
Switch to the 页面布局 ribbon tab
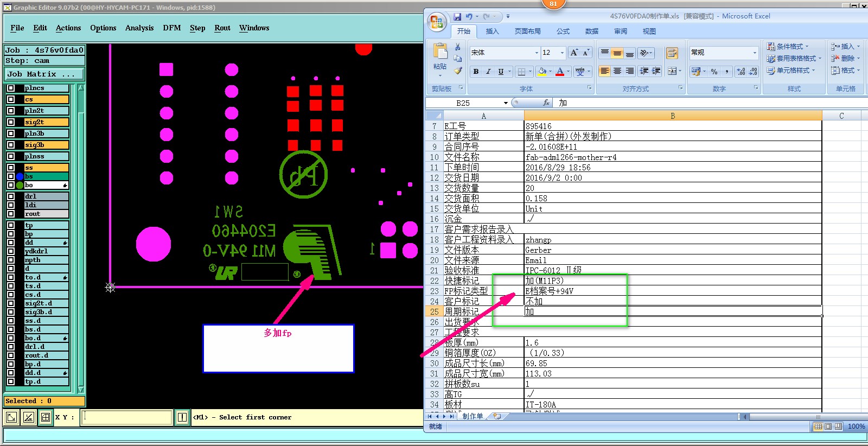527,31
